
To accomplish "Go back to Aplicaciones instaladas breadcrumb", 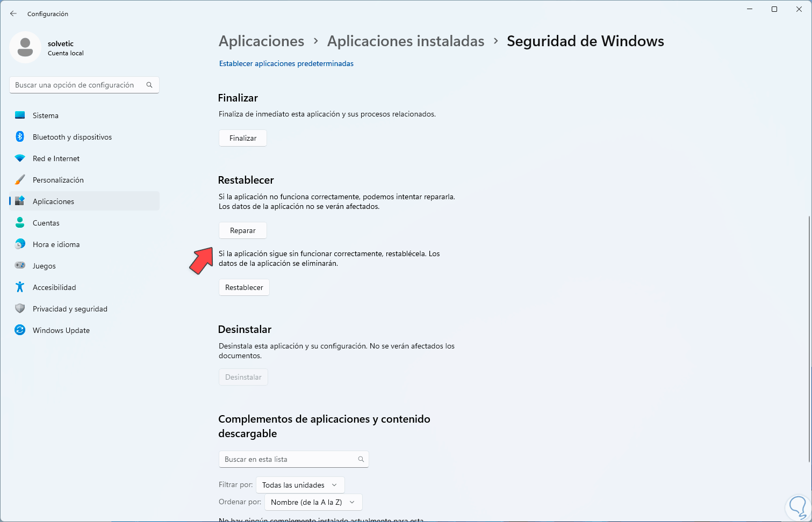I will pyautogui.click(x=406, y=41).
